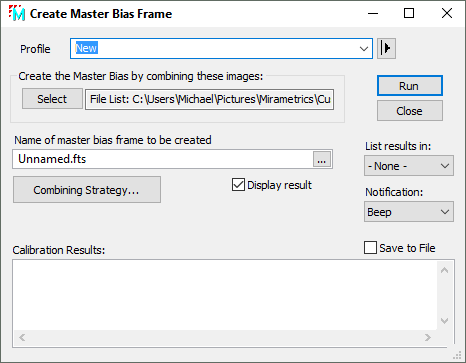Click the down arrow of results scrollbar
This screenshot has width=466, height=363.
pos(444,321)
